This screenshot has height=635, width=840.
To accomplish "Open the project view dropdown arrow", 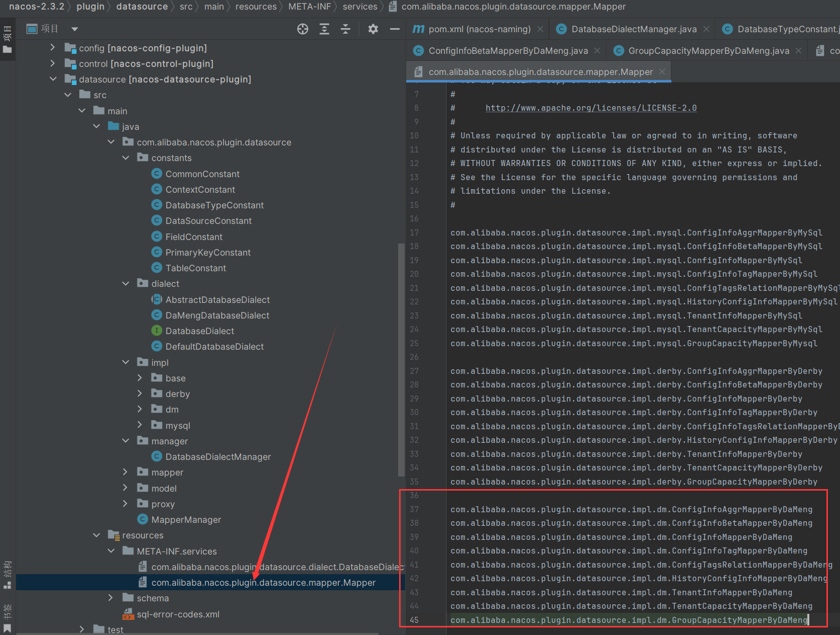I will tap(74, 29).
